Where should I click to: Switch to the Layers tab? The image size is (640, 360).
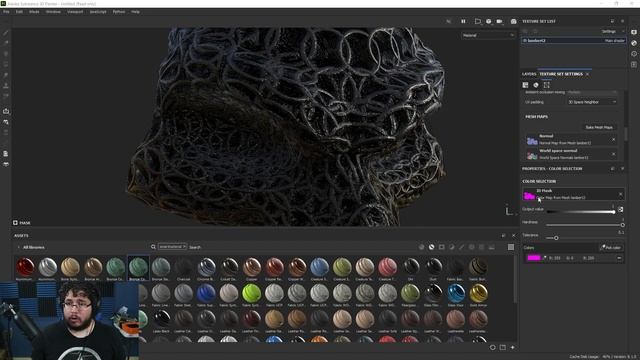point(529,74)
